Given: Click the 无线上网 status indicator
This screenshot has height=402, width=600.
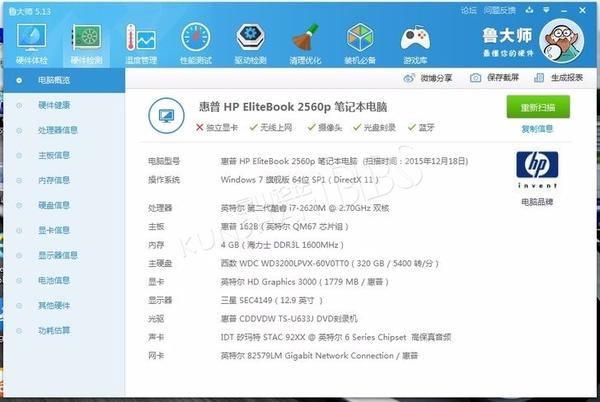Looking at the screenshot, I should coord(271,127).
